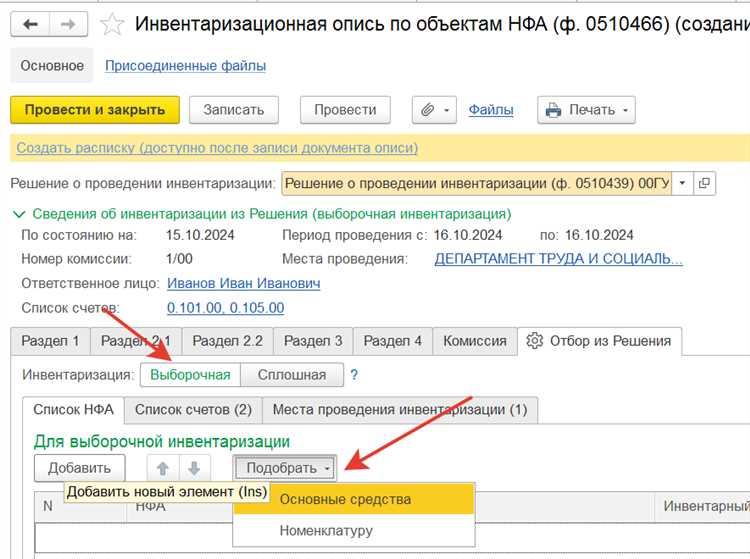Image resolution: width=750 pixels, height=559 pixels.
Task: Click the N column header
Action: pos(80,506)
